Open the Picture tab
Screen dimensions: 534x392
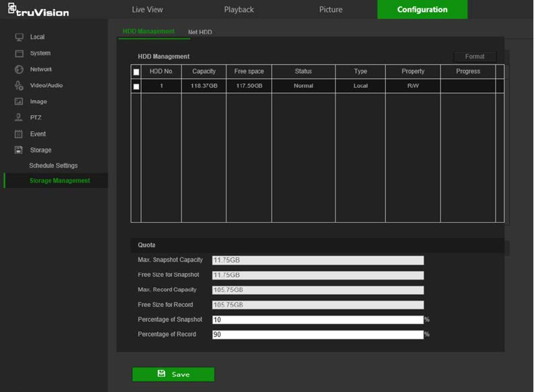point(331,10)
